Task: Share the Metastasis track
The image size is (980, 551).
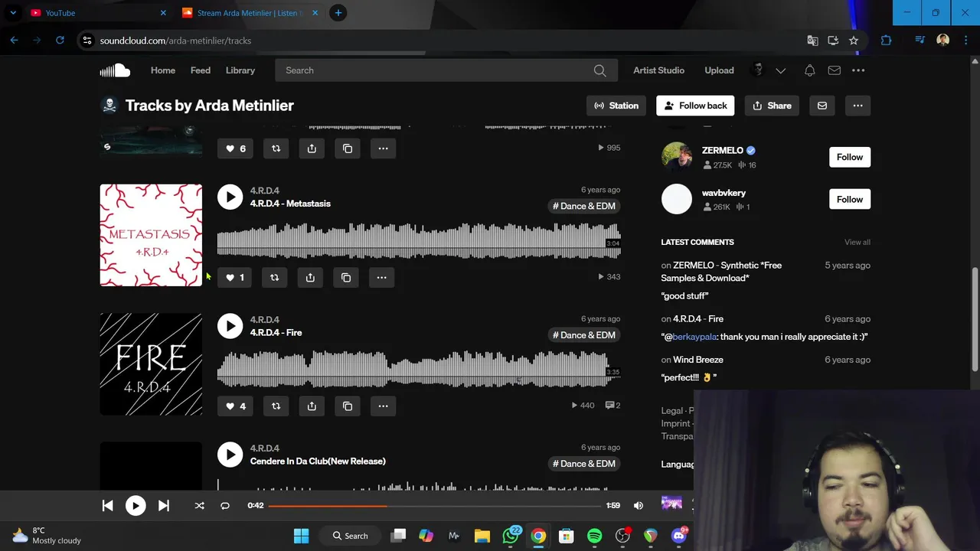Action: [x=310, y=277]
